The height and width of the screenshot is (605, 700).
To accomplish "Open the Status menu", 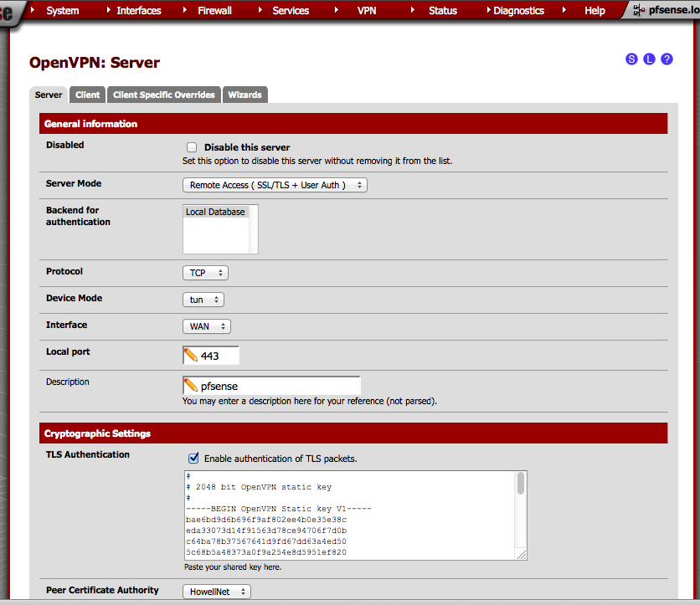I will 443,10.
